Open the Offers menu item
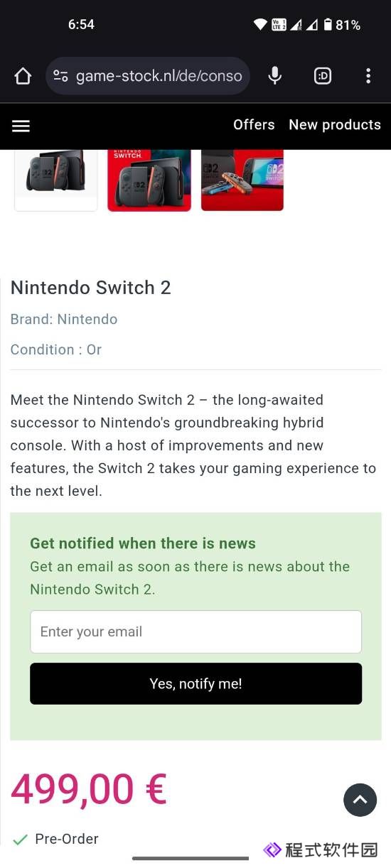This screenshot has width=391, height=868. [254, 124]
